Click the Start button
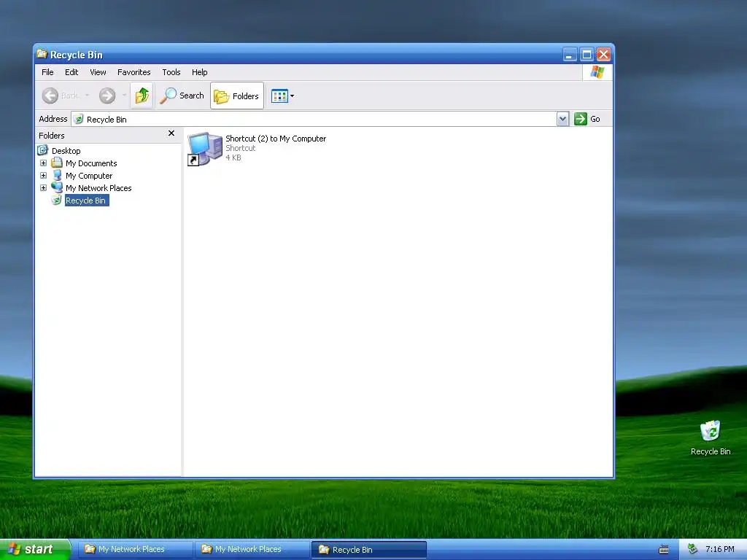Image resolution: width=747 pixels, height=560 pixels. pyautogui.click(x=35, y=550)
